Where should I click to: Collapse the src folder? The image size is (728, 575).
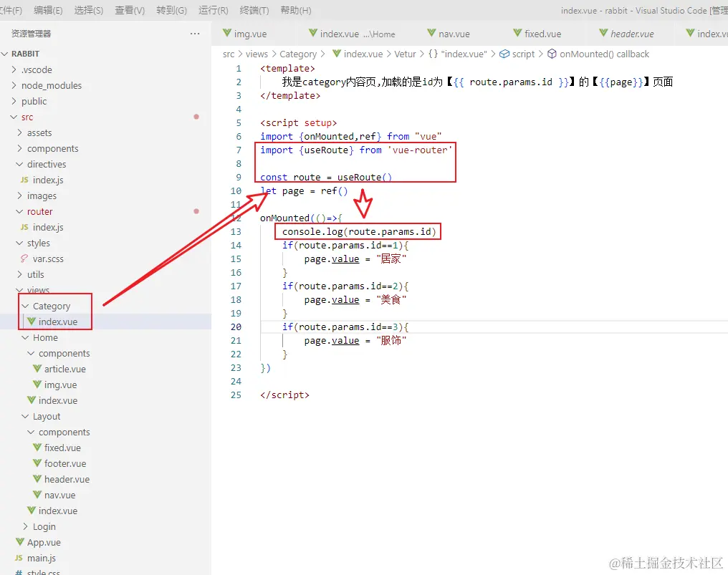coord(14,117)
